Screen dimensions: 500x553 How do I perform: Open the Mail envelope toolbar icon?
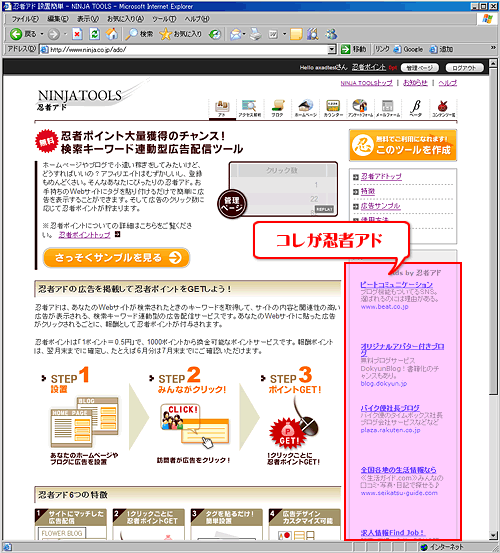point(236,34)
